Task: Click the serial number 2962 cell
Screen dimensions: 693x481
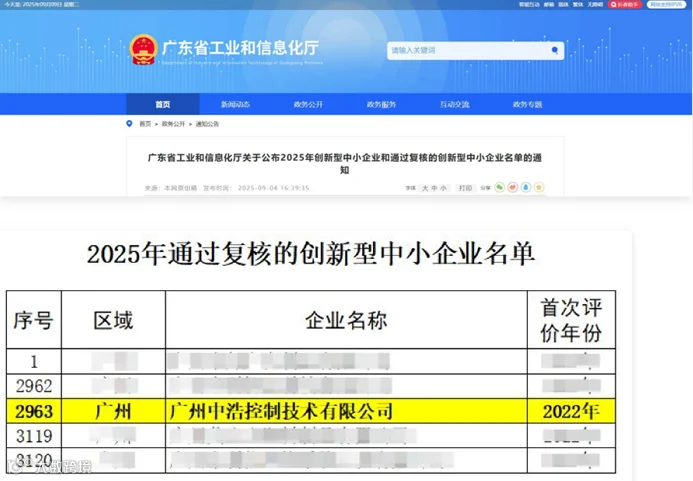Action: point(34,386)
